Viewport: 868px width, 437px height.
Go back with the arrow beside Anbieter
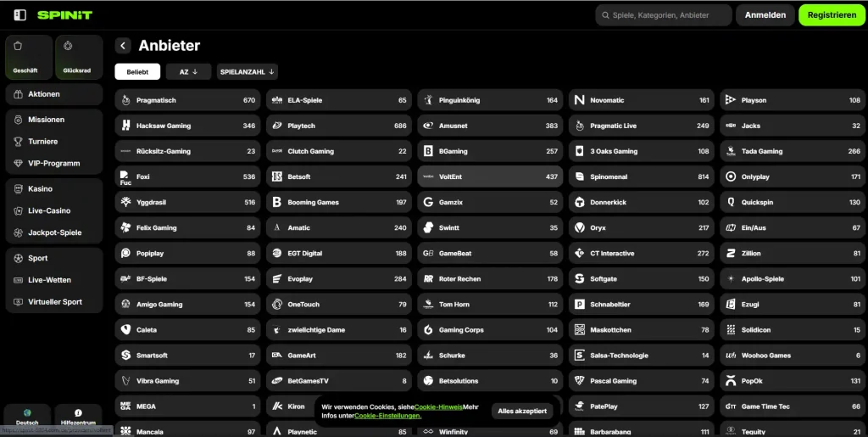123,46
